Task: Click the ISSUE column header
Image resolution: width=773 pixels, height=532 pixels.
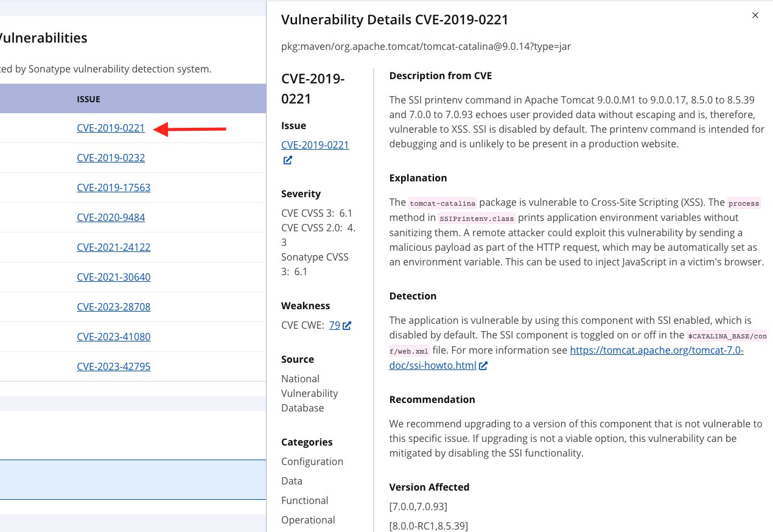Action: (89, 99)
